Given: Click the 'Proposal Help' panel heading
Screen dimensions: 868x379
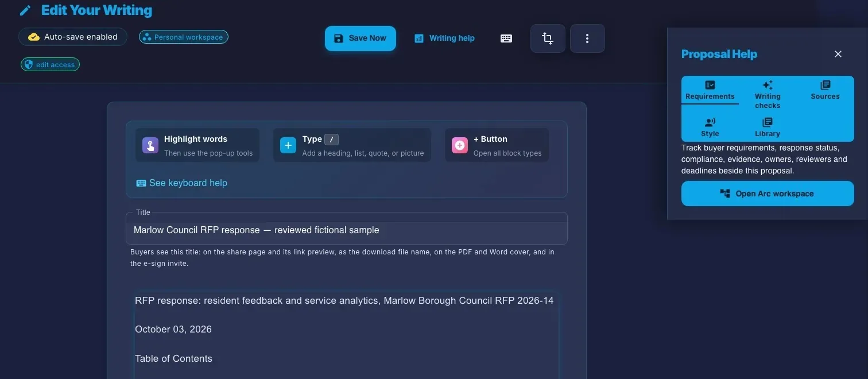Looking at the screenshot, I should tap(719, 54).
